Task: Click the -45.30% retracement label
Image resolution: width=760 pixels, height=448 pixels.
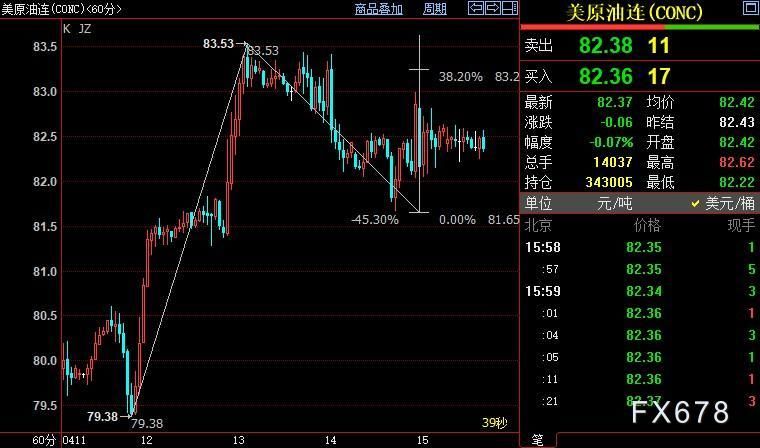Action: 375,220
